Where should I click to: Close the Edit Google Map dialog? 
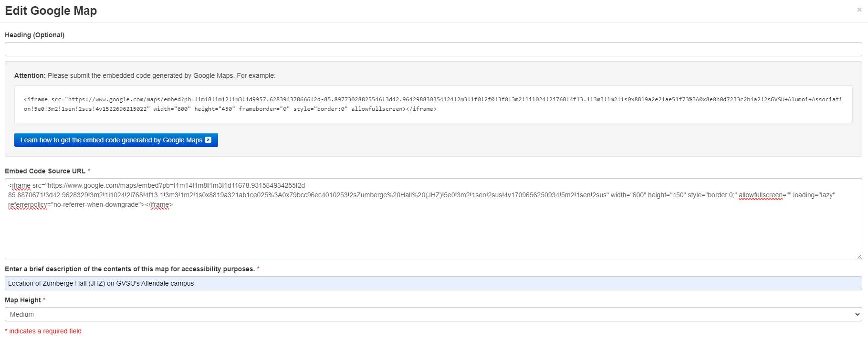pos(859,10)
